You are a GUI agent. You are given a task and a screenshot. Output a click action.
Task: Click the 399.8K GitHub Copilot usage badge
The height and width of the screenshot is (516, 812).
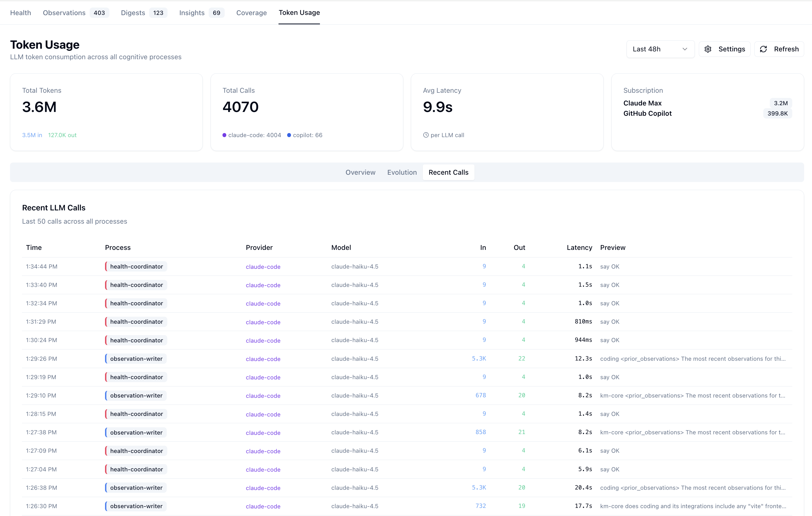778,114
